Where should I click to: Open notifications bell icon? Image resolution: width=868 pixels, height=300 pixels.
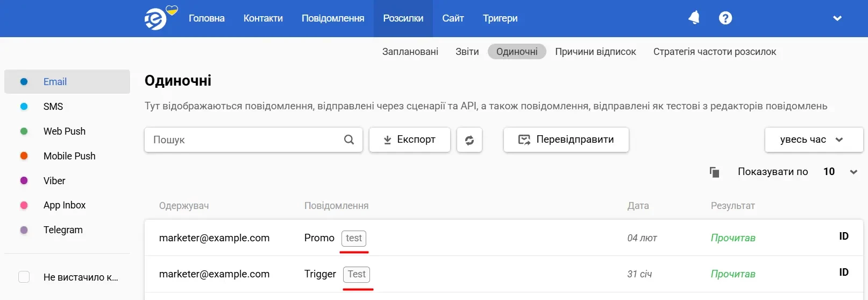coord(694,18)
